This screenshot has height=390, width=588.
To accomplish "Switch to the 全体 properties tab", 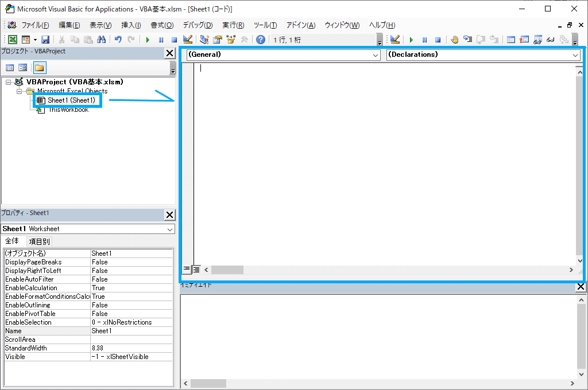I will point(12,241).
